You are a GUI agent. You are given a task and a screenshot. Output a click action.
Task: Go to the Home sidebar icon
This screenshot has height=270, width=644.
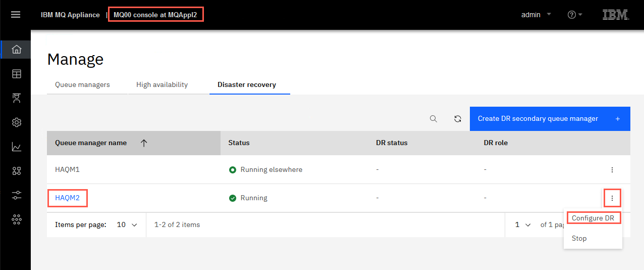tap(17, 50)
